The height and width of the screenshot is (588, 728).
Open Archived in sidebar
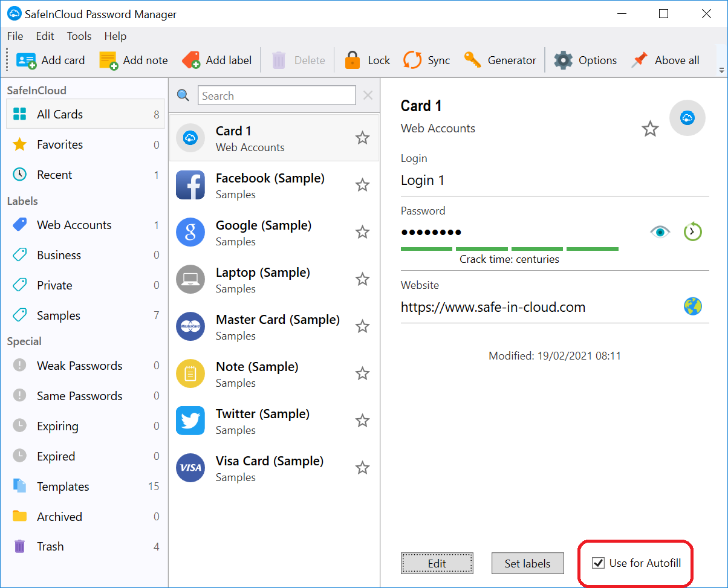click(85, 517)
